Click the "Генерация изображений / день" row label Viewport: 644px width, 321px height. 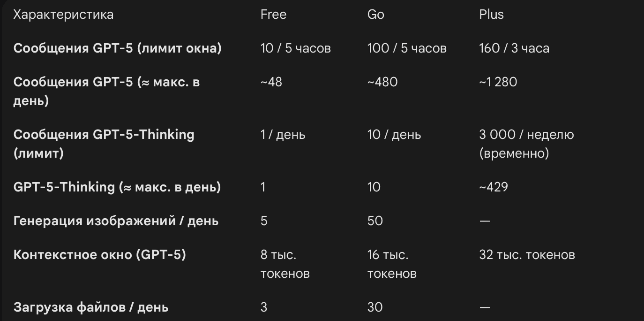pos(116,221)
